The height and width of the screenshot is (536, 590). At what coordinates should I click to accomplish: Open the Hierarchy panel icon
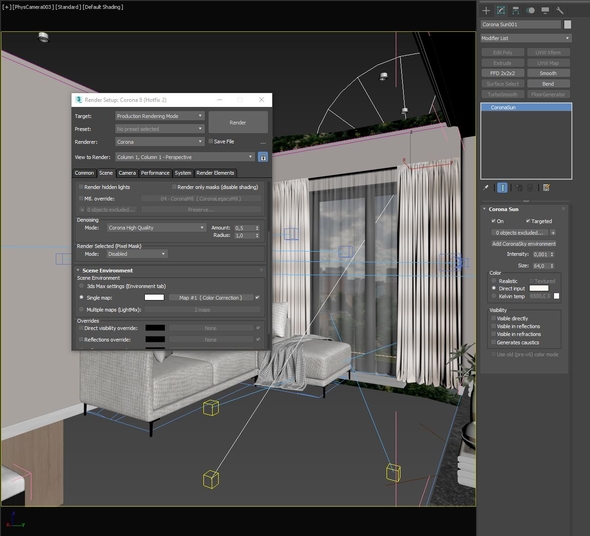click(x=515, y=11)
